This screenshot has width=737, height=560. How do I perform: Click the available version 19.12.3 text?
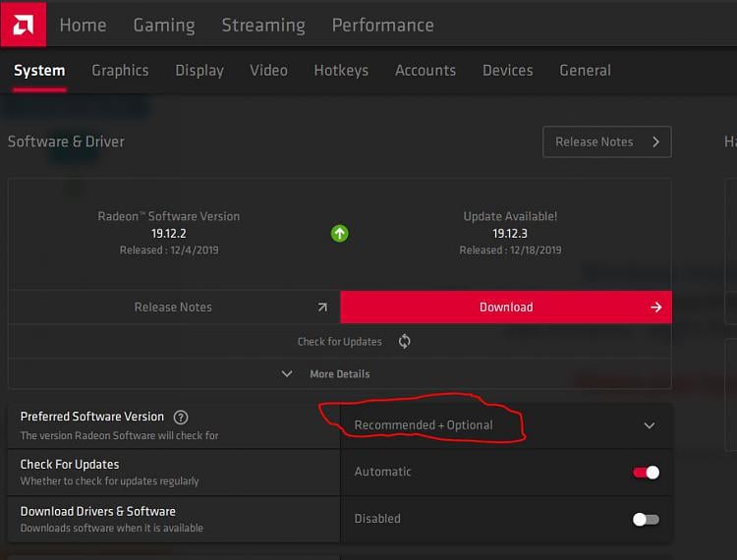pos(510,234)
